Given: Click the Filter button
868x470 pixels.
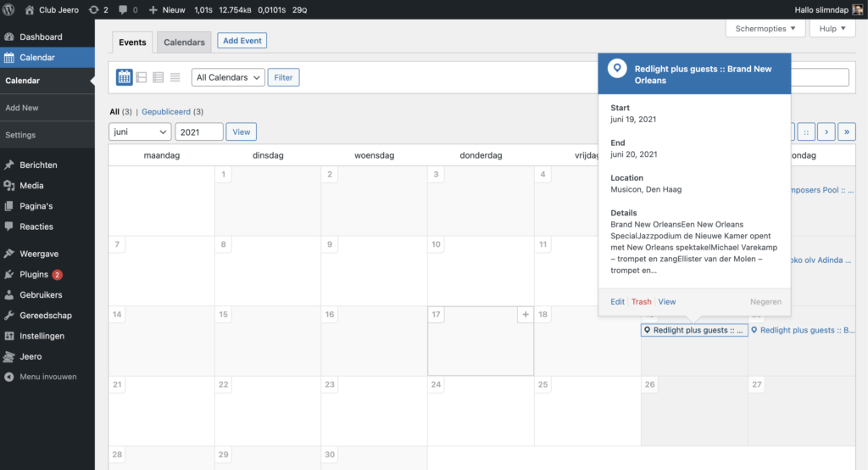Looking at the screenshot, I should (283, 77).
